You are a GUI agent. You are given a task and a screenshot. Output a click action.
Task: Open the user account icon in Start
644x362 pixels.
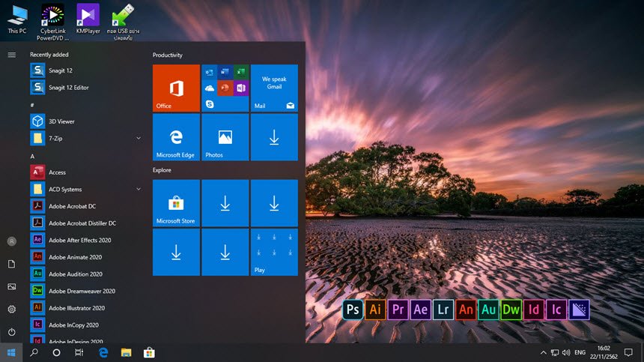click(x=11, y=241)
